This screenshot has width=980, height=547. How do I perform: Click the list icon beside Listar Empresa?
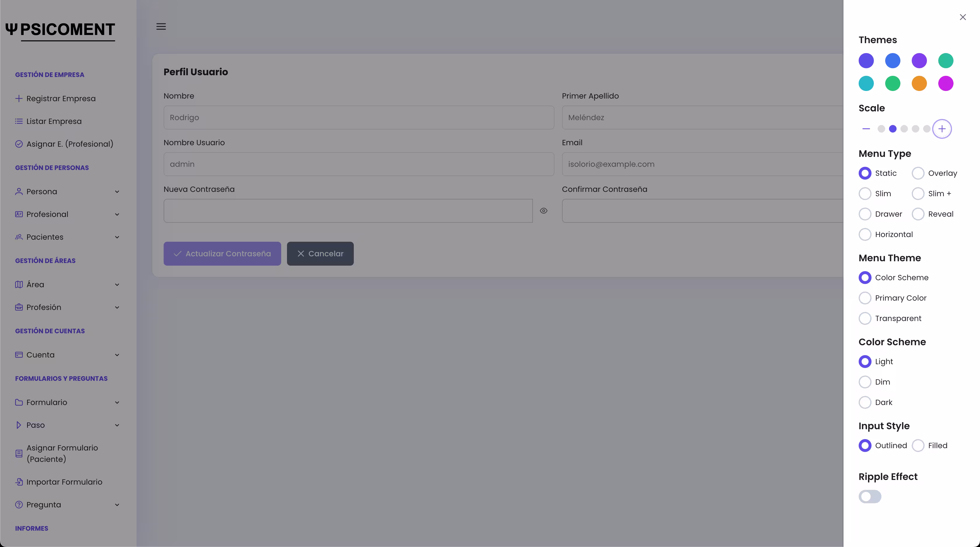[19, 121]
